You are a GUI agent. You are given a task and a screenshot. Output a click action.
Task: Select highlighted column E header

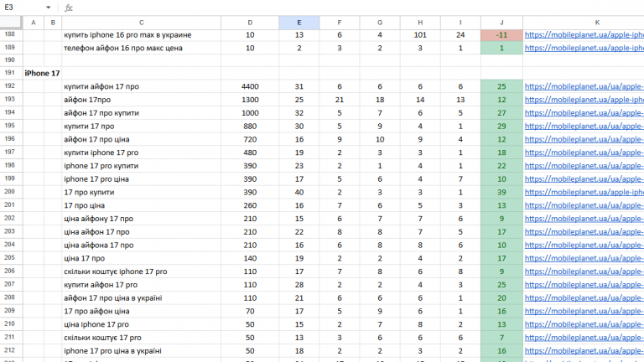pyautogui.click(x=299, y=23)
